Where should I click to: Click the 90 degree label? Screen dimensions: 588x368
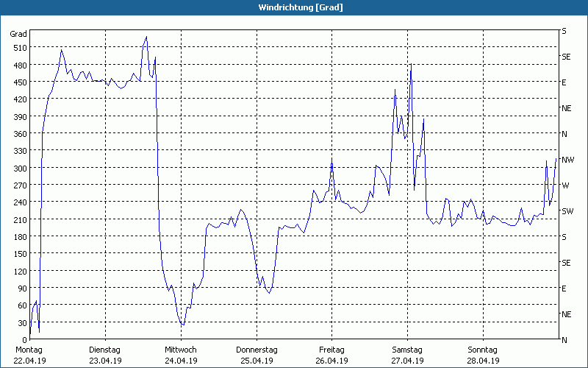coord(22,289)
